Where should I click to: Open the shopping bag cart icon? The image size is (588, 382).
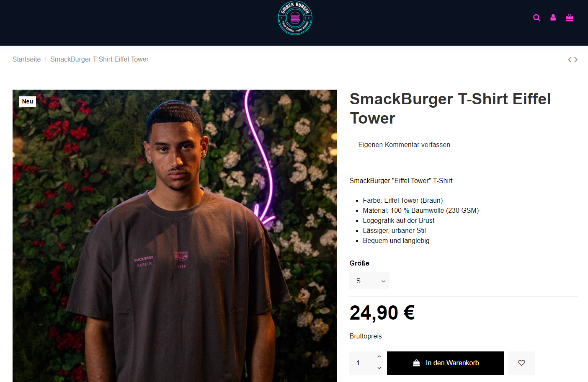click(x=570, y=18)
